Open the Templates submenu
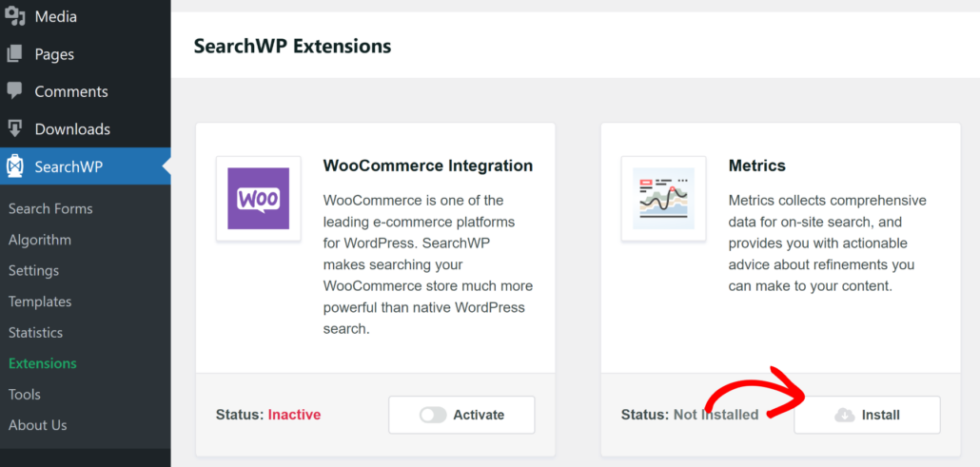Viewport: 980px width, 467px height. 40,302
